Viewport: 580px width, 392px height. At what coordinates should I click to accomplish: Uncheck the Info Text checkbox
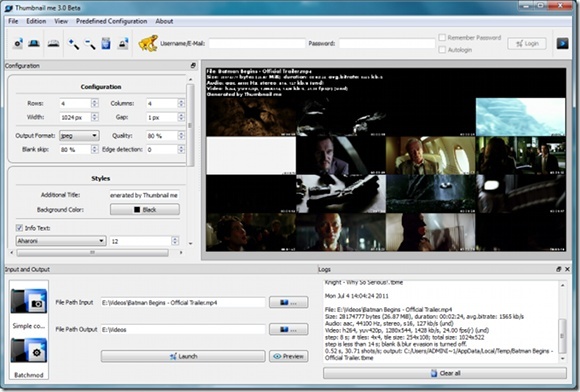click(19, 228)
